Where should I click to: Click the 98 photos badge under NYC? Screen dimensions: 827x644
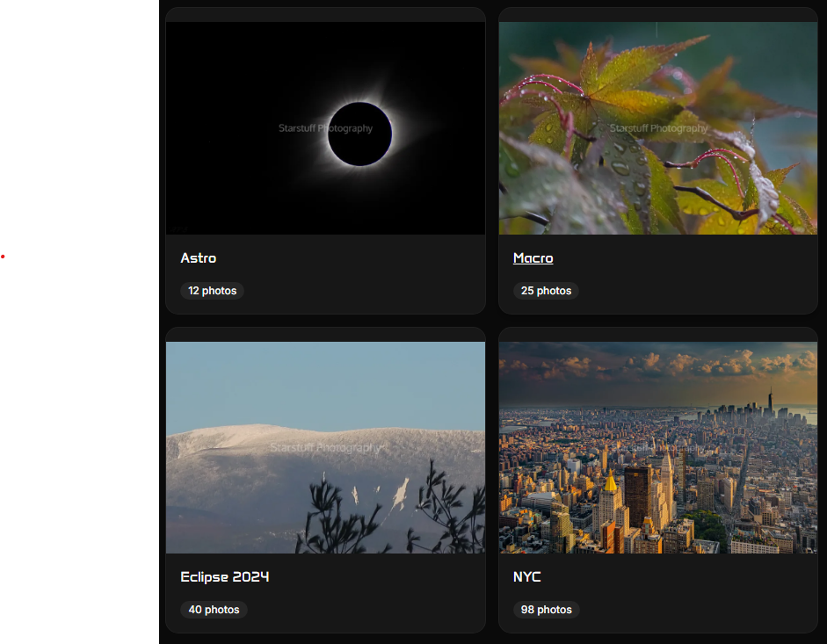[x=546, y=609]
